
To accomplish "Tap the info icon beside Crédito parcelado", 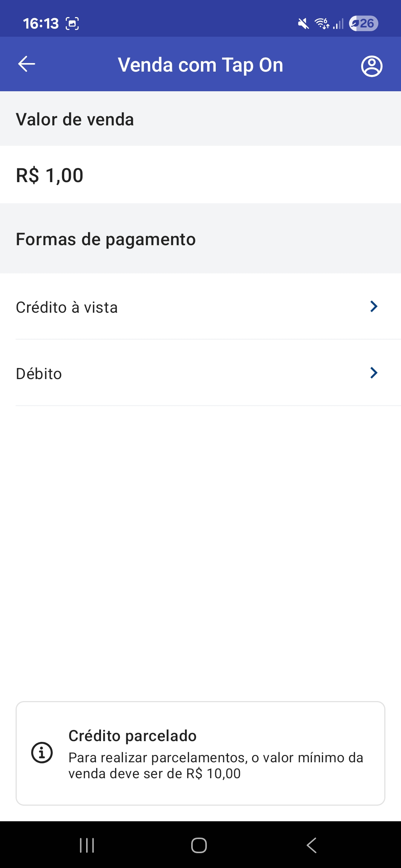I will pos(42,753).
